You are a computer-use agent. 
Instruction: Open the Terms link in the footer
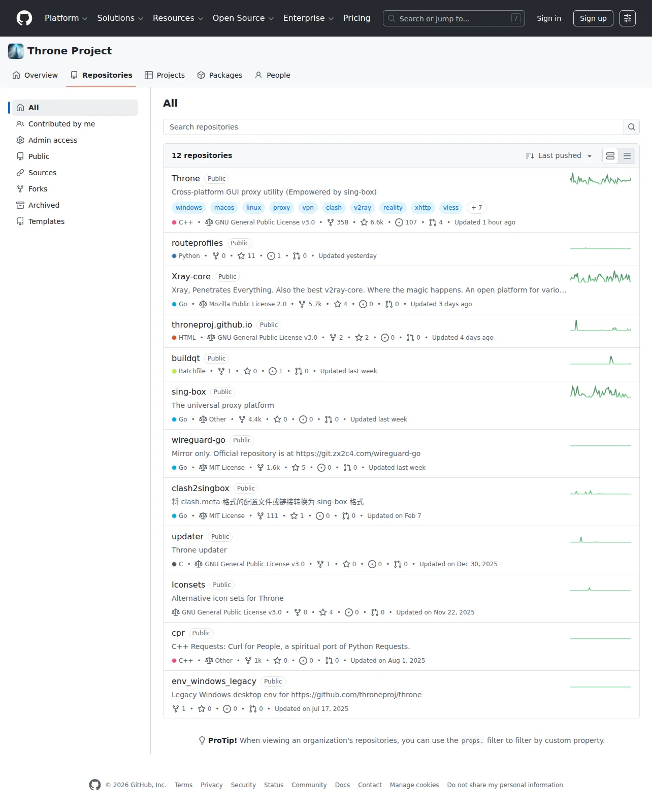(x=183, y=785)
